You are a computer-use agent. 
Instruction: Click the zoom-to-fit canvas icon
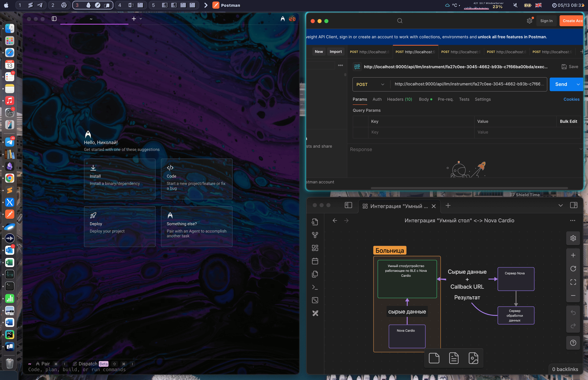point(573,282)
